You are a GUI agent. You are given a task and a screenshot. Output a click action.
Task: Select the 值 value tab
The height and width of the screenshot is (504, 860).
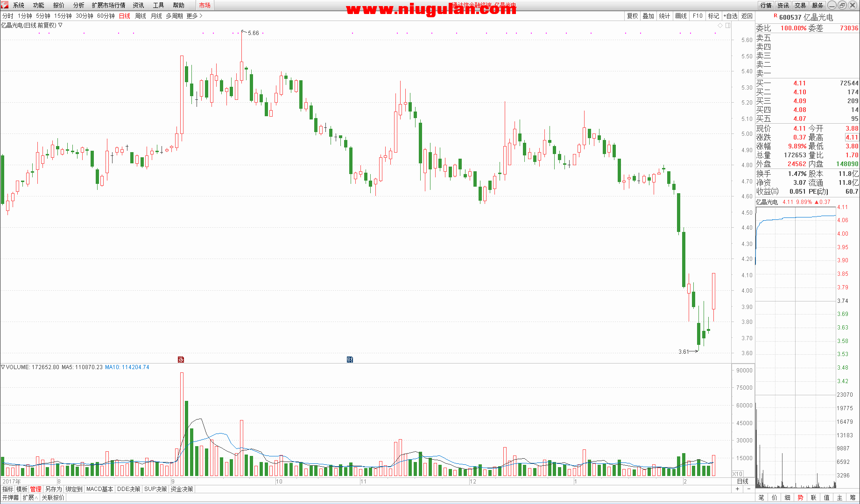click(x=827, y=497)
